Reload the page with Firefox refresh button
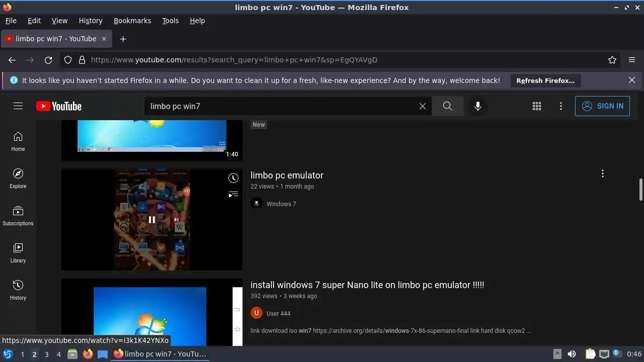This screenshot has width=644, height=362. pyautogui.click(x=48, y=60)
